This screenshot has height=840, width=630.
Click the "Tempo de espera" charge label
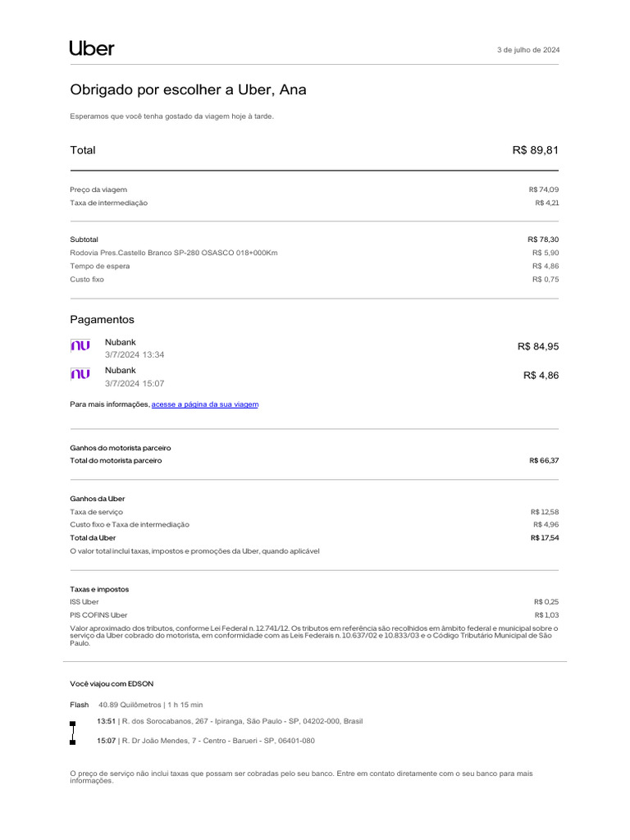pos(100,266)
